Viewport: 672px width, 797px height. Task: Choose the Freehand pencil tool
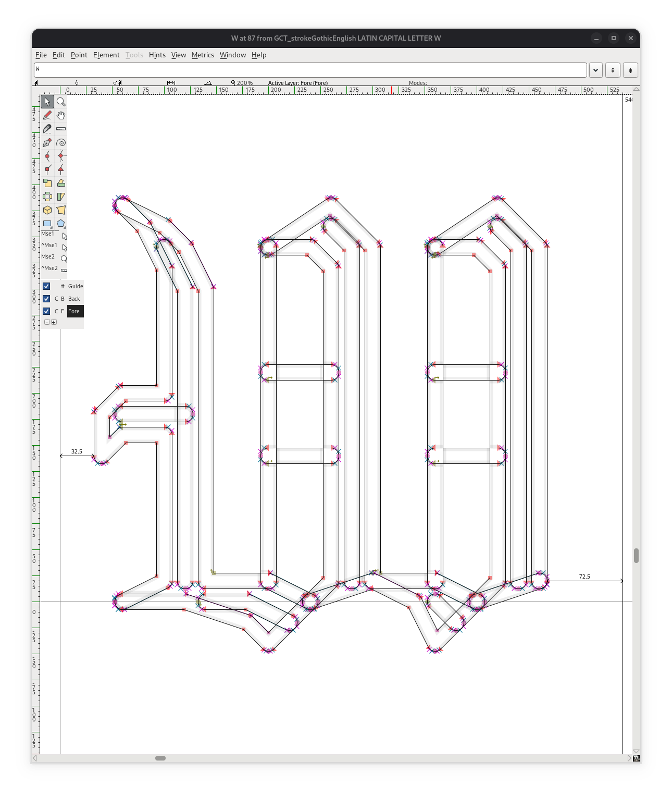pos(47,115)
